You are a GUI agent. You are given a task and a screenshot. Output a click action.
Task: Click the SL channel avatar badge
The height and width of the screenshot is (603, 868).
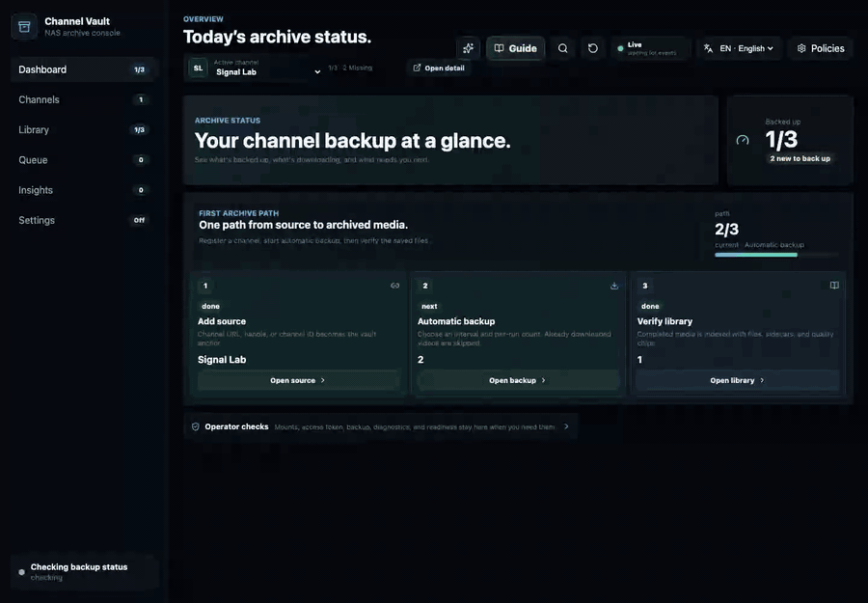[x=198, y=69]
